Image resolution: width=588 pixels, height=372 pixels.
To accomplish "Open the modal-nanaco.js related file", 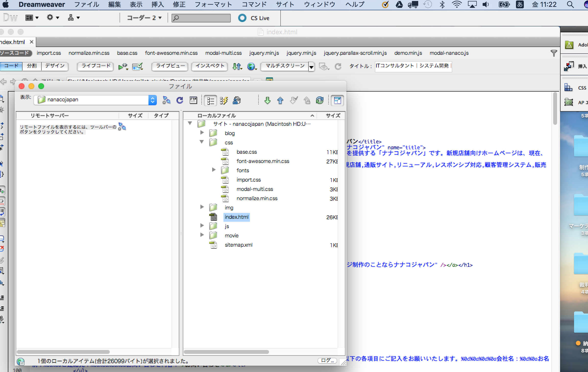I will 449,53.
